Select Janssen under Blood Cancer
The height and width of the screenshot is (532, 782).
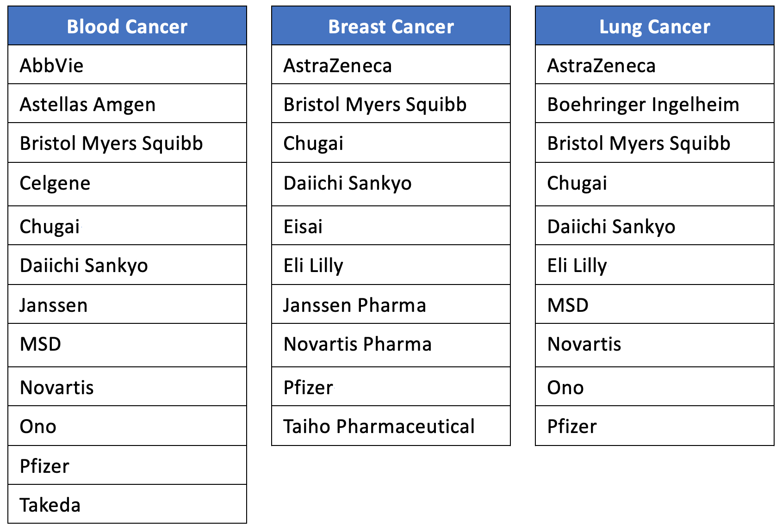tap(54, 305)
